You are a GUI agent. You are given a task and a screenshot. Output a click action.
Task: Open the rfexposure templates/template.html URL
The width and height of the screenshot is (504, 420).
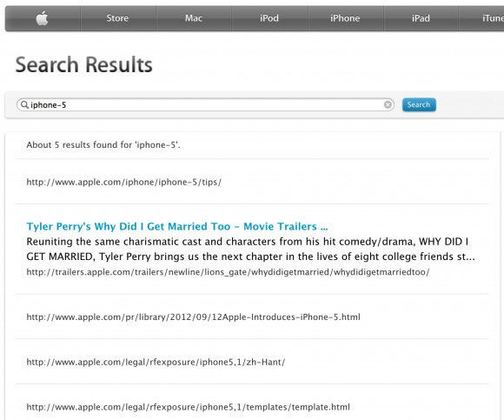point(188,407)
